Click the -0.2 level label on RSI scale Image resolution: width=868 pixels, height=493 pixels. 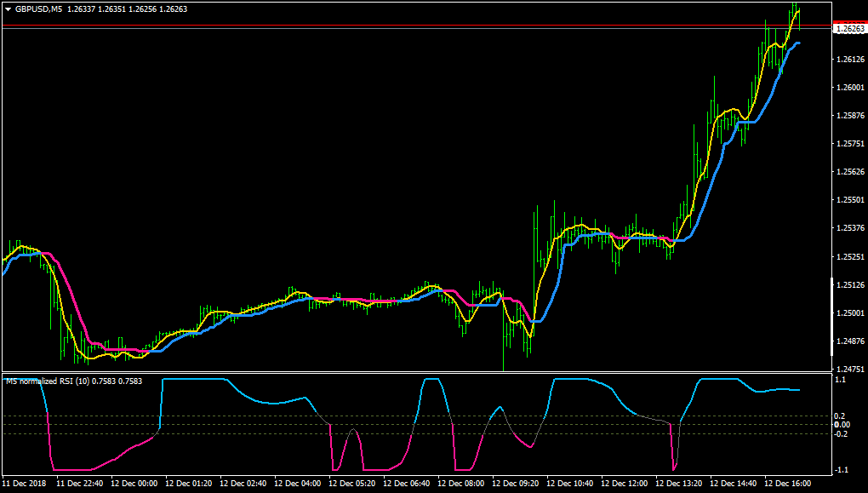[x=841, y=433]
